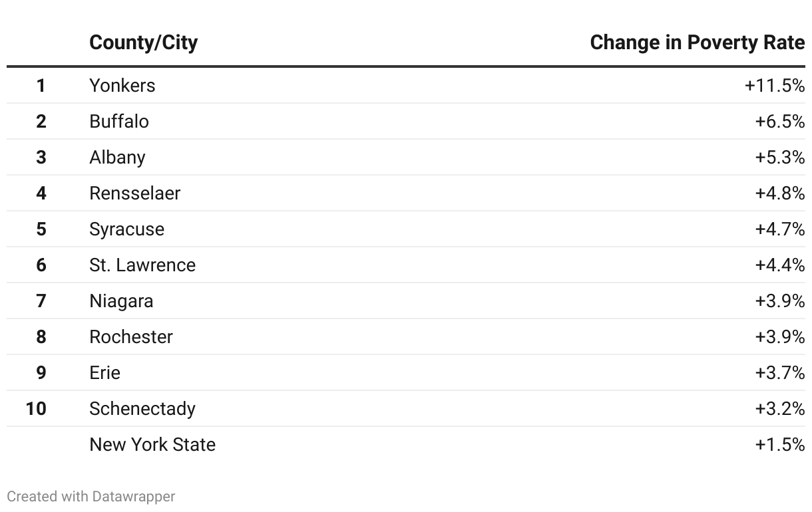Select the Niagara row name

tap(121, 301)
